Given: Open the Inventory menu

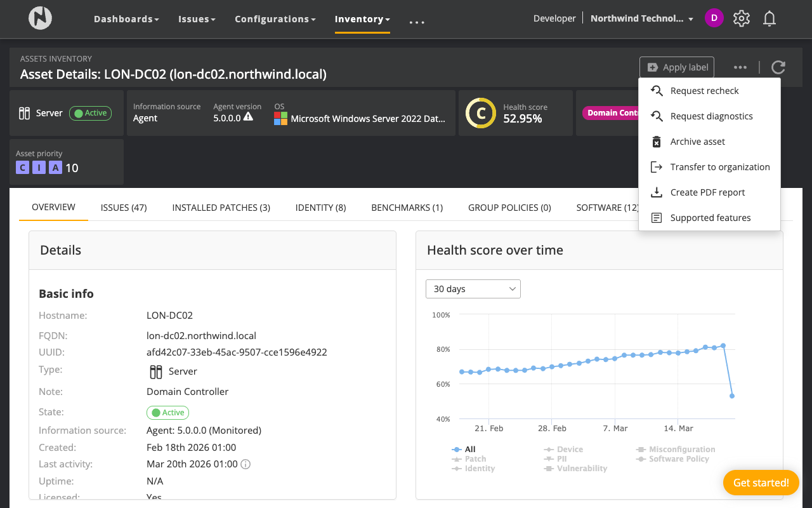Looking at the screenshot, I should pos(362,19).
